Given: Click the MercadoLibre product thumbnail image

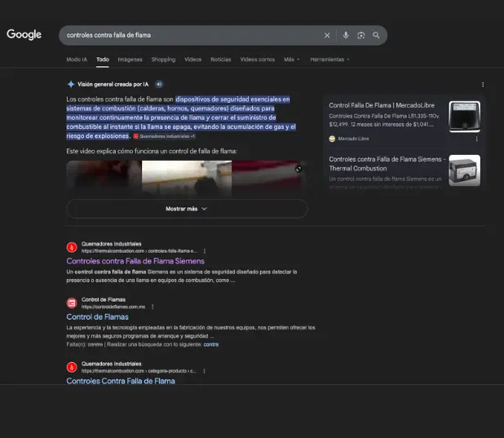Looking at the screenshot, I should 465,117.
